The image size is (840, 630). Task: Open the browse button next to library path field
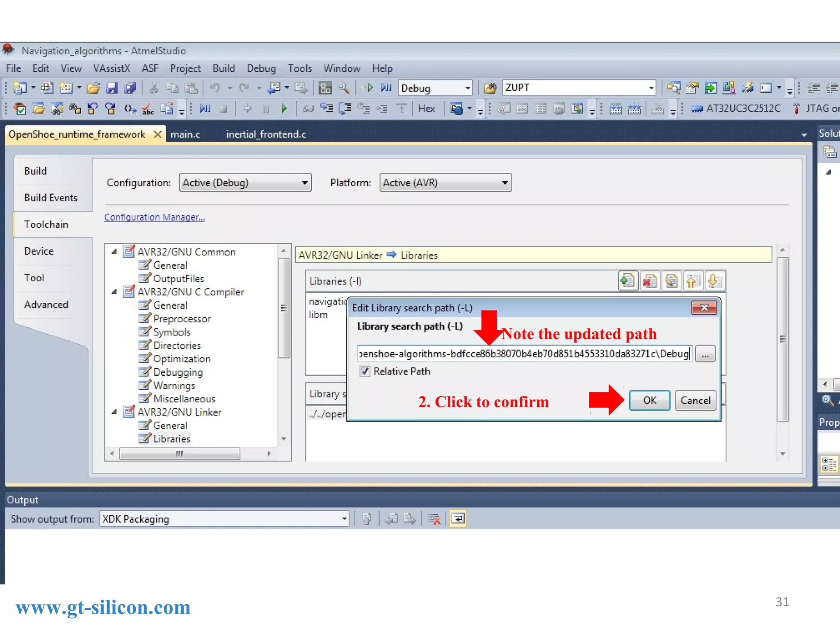pyautogui.click(x=705, y=354)
